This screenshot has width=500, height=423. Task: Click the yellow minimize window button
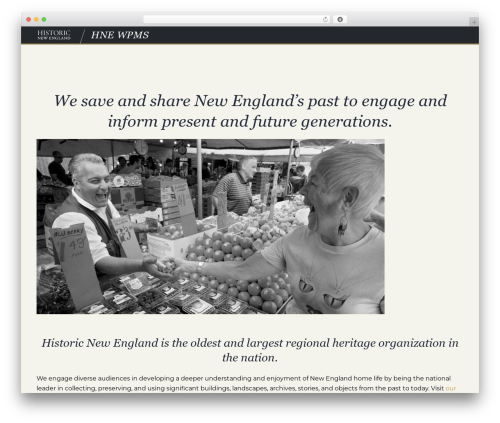(x=36, y=19)
